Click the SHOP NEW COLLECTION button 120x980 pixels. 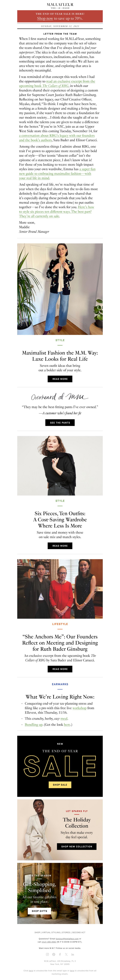pos(76,846)
